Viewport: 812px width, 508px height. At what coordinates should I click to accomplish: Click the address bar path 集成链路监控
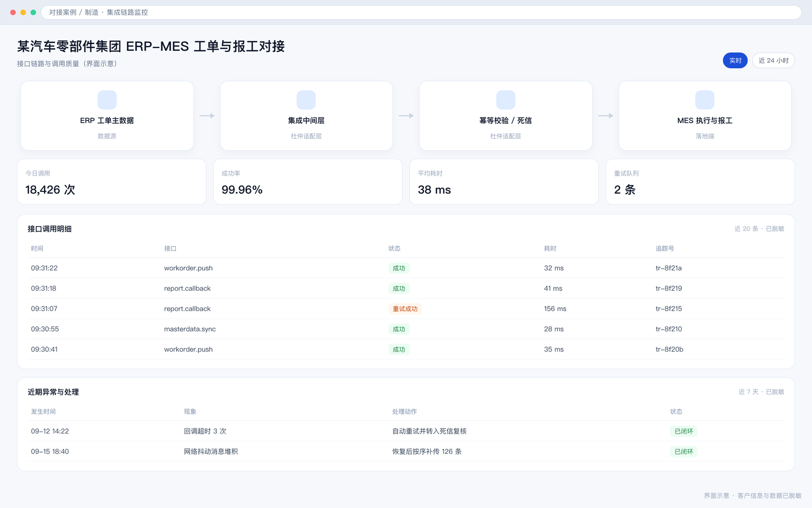127,12
